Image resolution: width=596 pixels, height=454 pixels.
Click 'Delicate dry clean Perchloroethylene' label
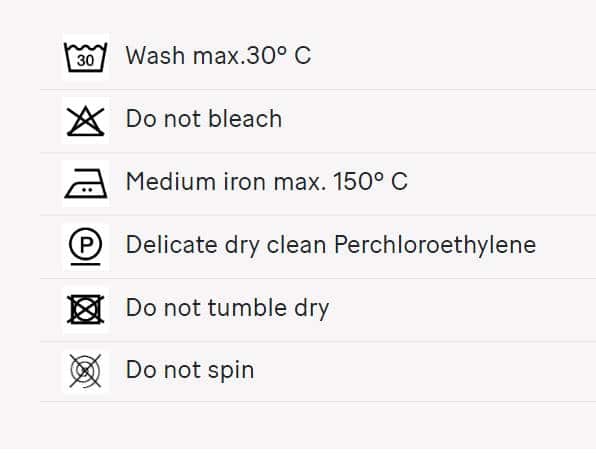(x=331, y=244)
